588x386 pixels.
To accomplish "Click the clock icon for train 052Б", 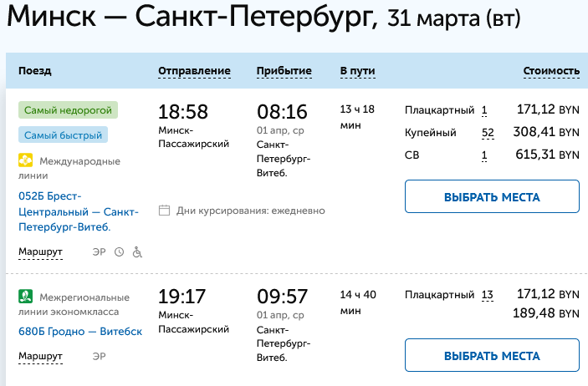I will [x=119, y=251].
